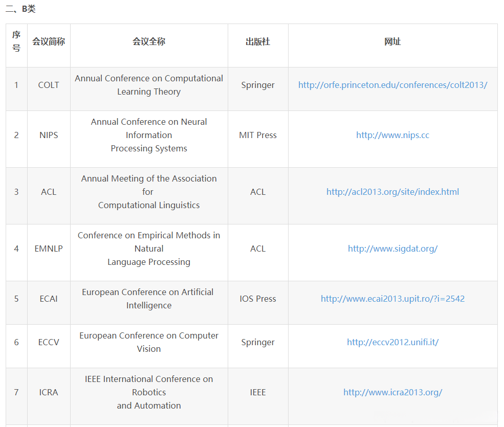The height and width of the screenshot is (427, 504).
Task: Click the 二、B类 section heading
Action: [21, 9]
